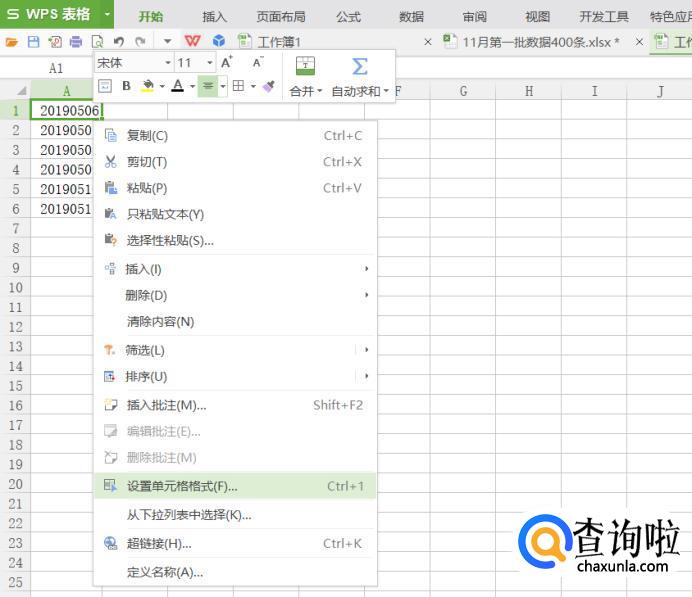The image size is (692, 597).
Task: Choose 剪切(T) from context menu
Action: click(235, 162)
